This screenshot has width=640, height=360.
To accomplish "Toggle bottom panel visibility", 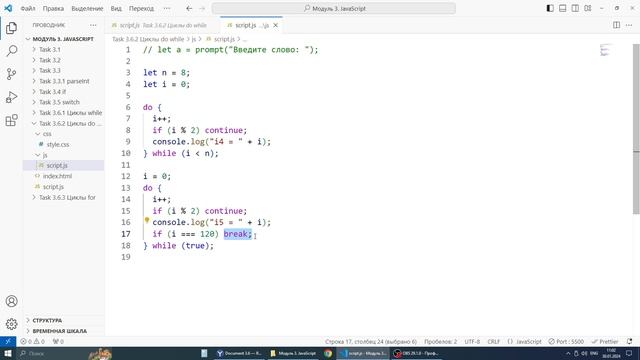I will click(x=562, y=8).
